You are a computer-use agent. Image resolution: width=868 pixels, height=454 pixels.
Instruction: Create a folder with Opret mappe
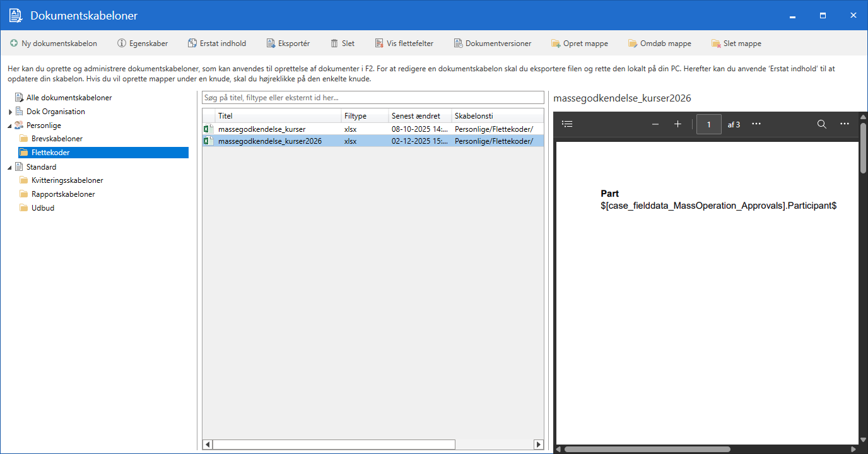[579, 43]
